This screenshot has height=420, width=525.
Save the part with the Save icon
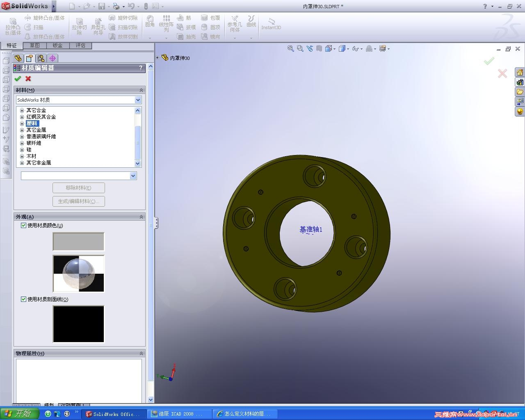(102, 6)
